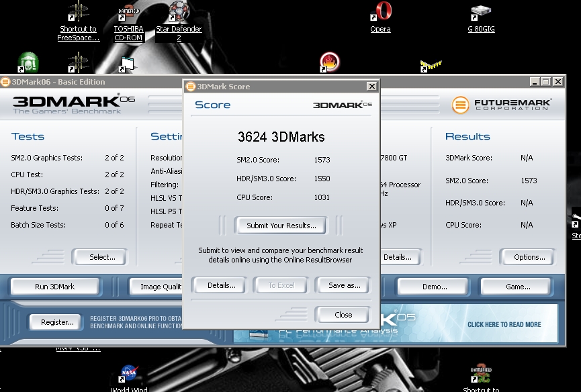Click Save as button in Score dialog
The width and height of the screenshot is (581, 392).
pyautogui.click(x=345, y=285)
